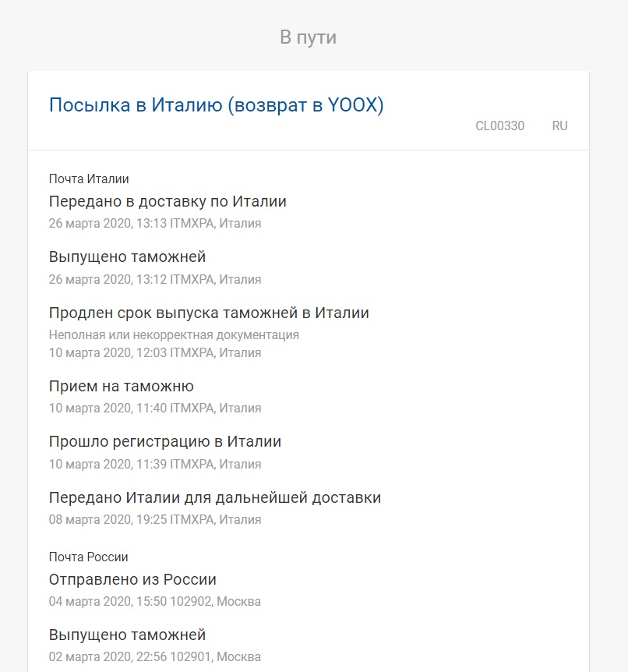Screen dimensions: 628x672
Task: Select the 'Прием на таможню' status
Action: point(121,386)
